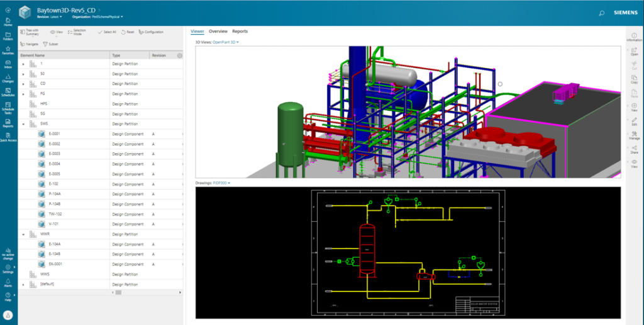The height and width of the screenshot is (325, 644).
Task: Click the Baytown3D-Rev5_CD breadcrumb chevron
Action: (x=99, y=10)
